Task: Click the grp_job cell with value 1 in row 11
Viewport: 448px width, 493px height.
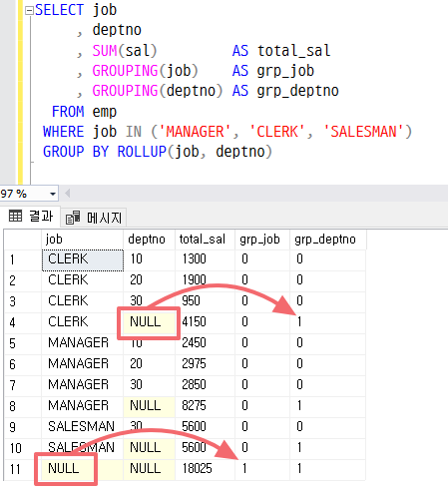Action: coord(262,469)
